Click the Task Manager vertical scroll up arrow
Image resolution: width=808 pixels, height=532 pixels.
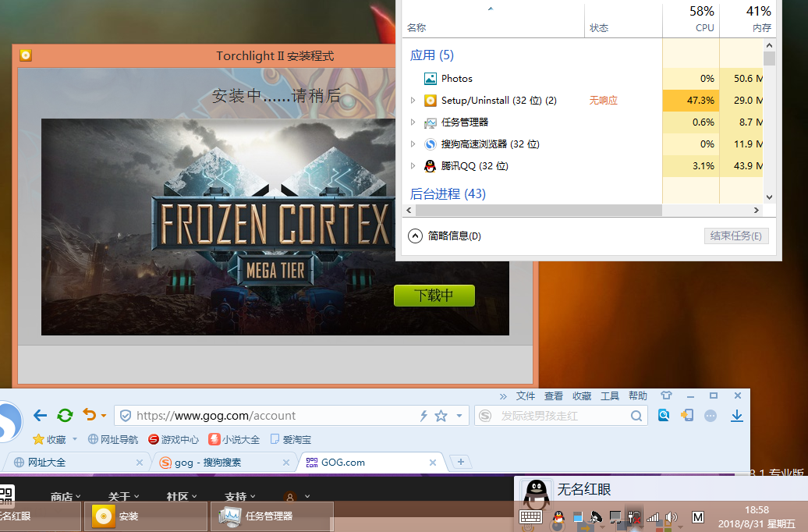tap(769, 45)
